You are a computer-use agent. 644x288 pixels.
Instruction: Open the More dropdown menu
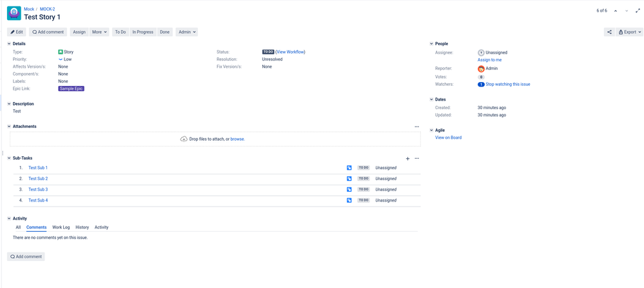pos(99,32)
